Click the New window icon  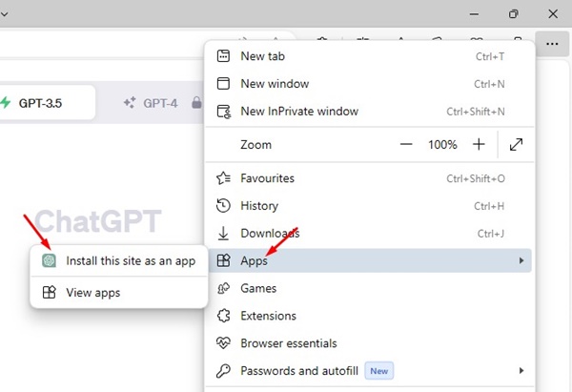[x=223, y=84]
